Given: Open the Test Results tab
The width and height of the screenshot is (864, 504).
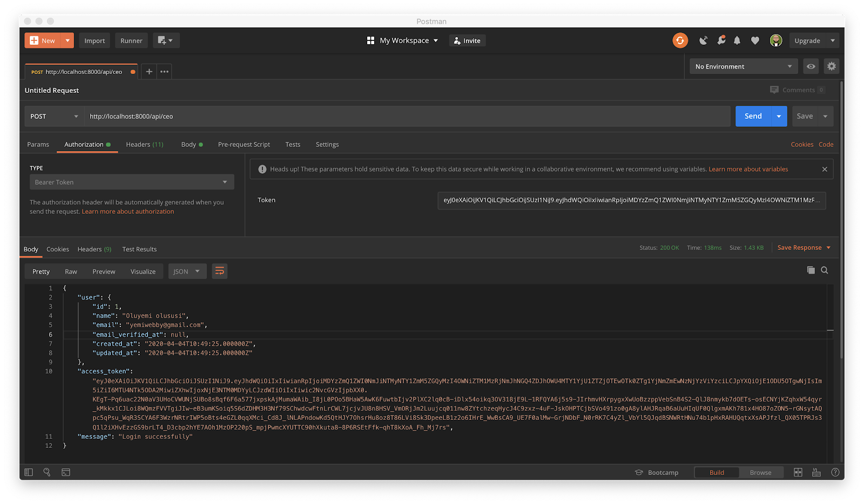Looking at the screenshot, I should tap(139, 249).
